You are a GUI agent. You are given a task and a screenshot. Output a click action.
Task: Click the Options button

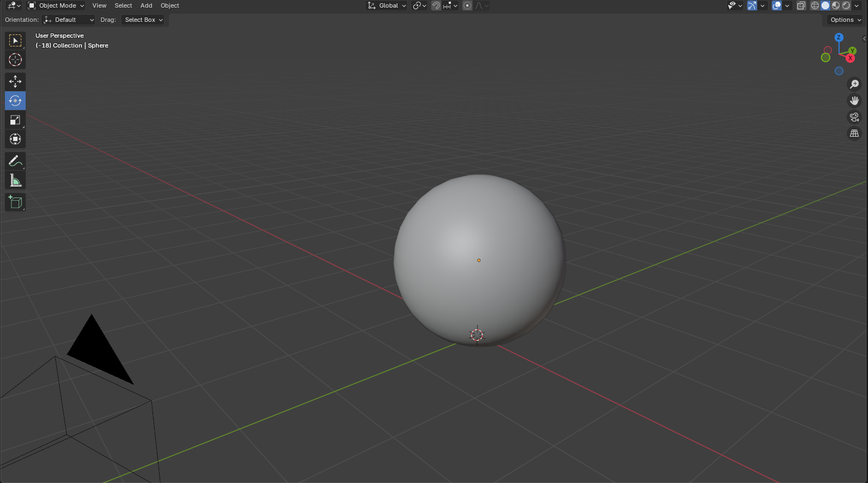845,20
